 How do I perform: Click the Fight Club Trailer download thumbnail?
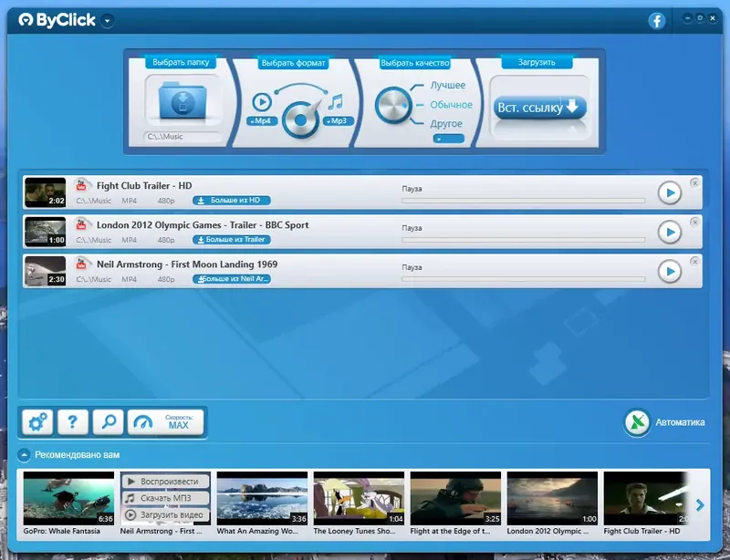[x=45, y=192]
